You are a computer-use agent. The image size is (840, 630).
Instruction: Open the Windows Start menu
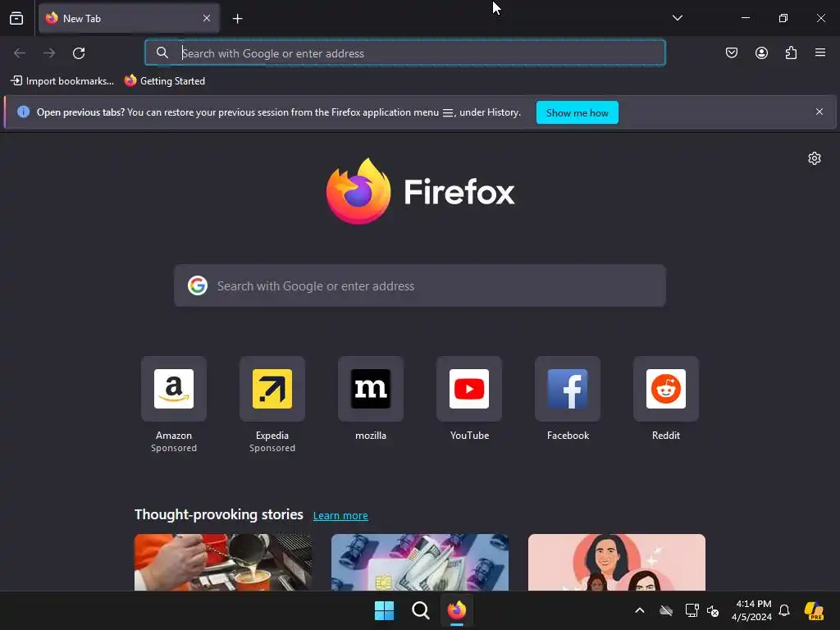pos(384,610)
